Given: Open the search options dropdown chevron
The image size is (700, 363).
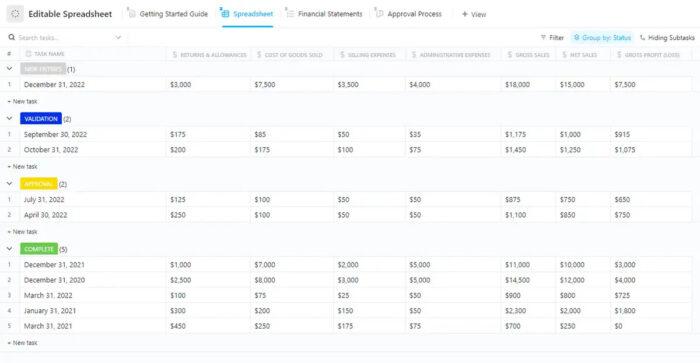Looking at the screenshot, I should click(x=118, y=38).
